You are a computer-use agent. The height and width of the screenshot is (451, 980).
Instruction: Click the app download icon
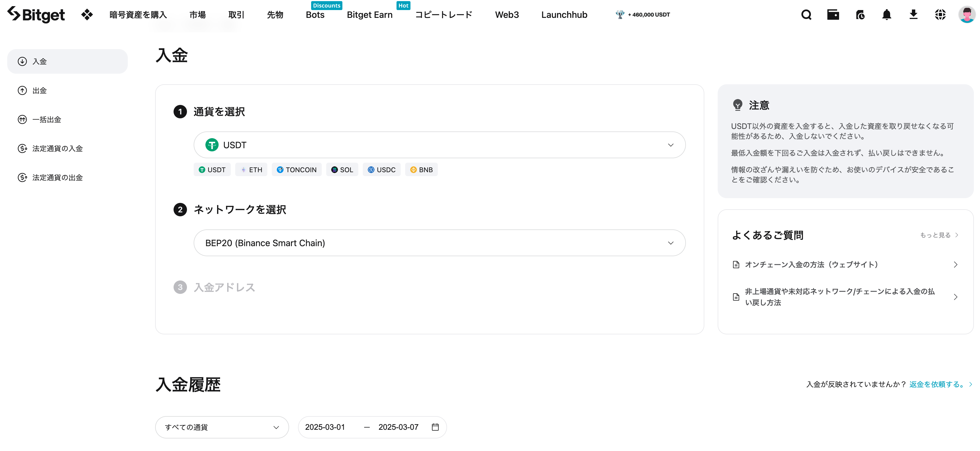pos(913,15)
